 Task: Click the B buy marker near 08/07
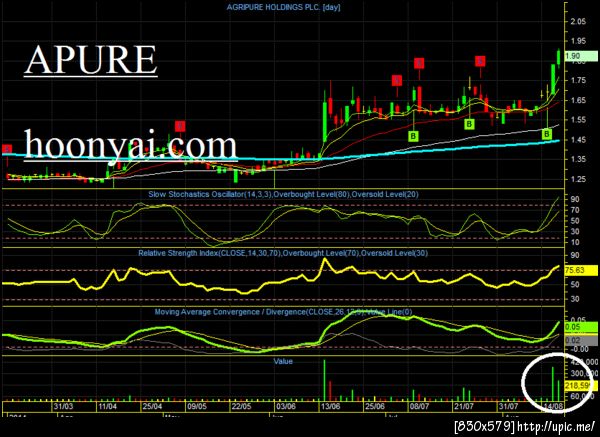(413, 136)
